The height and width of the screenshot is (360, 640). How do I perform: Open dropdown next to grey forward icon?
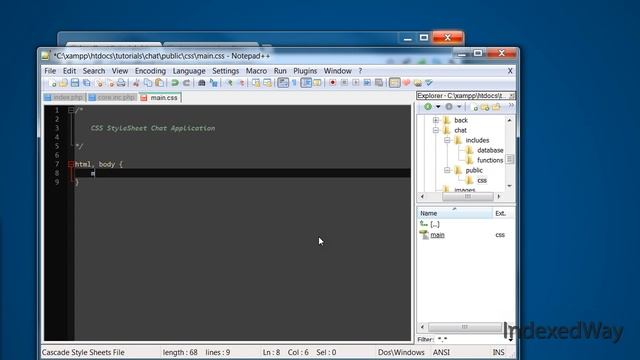(x=459, y=107)
